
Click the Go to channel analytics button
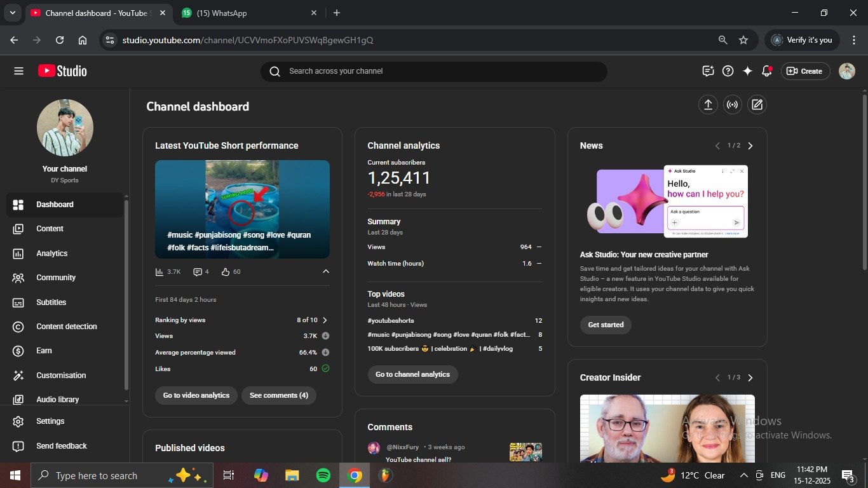point(412,374)
